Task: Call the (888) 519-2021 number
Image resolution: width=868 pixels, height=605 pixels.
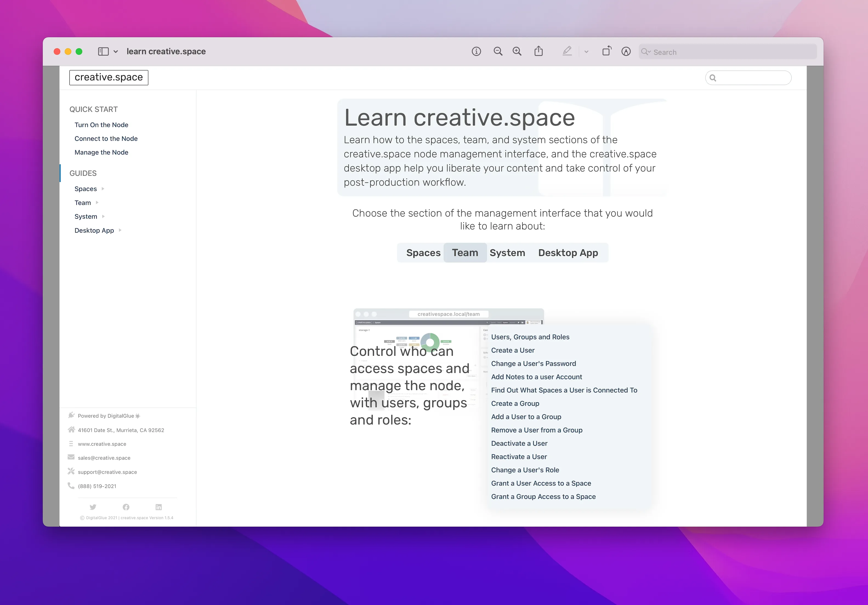Action: click(x=97, y=487)
